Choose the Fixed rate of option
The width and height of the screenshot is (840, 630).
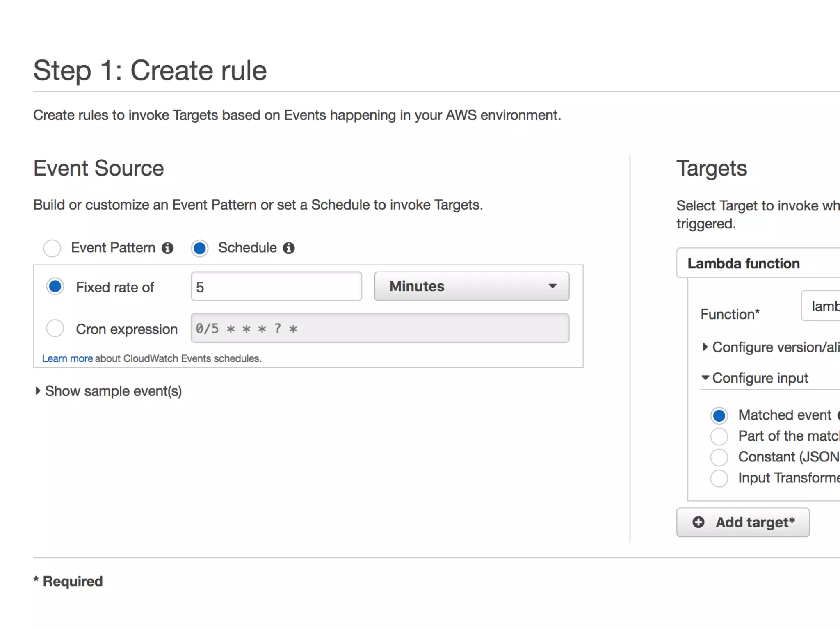click(55, 287)
